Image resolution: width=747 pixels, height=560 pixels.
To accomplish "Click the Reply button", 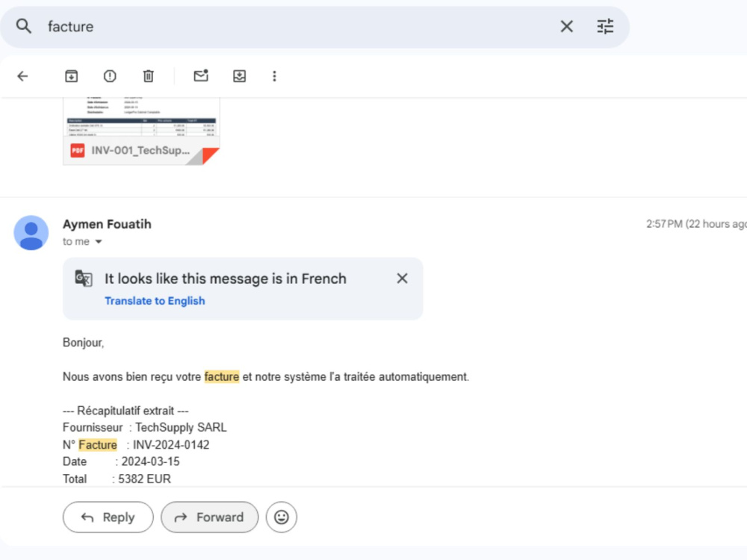I will (x=108, y=517).
